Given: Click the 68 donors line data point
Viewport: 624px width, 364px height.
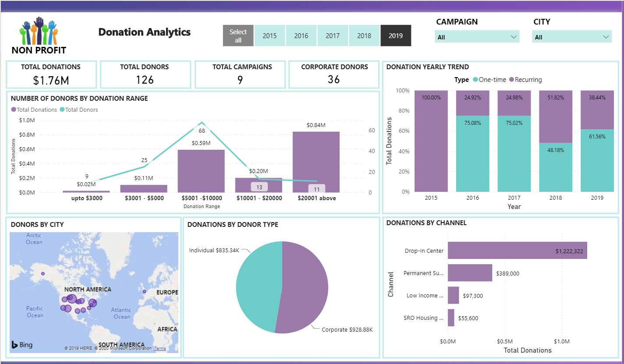Looking at the screenshot, I should click(202, 122).
